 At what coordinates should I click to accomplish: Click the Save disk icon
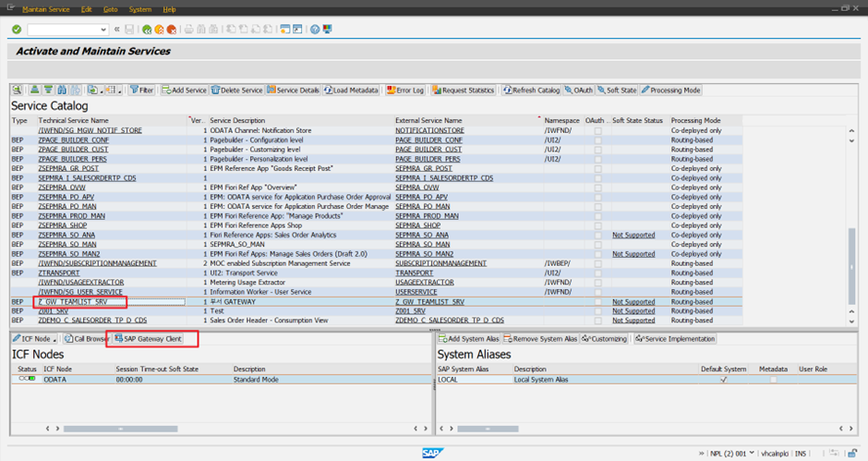129,30
